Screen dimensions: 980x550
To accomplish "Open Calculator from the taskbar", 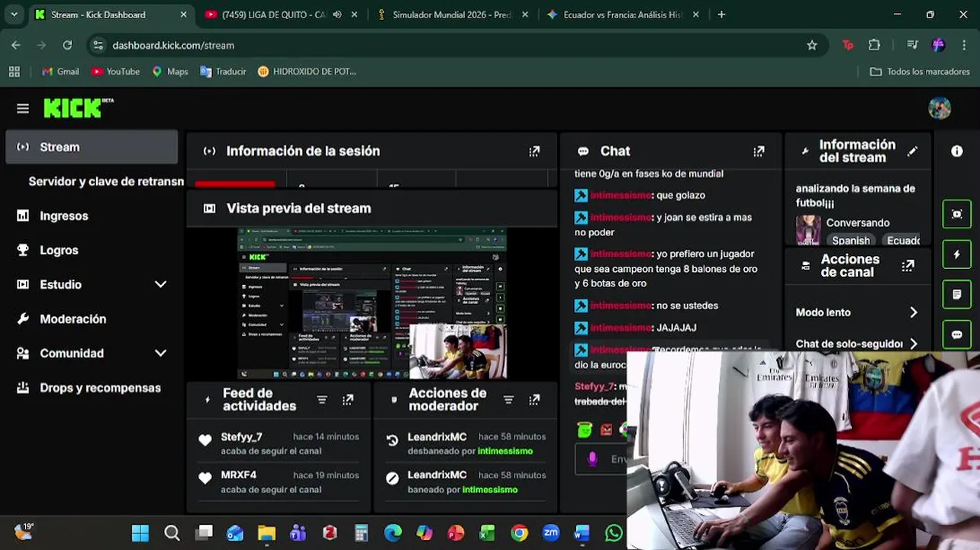I will (361, 532).
